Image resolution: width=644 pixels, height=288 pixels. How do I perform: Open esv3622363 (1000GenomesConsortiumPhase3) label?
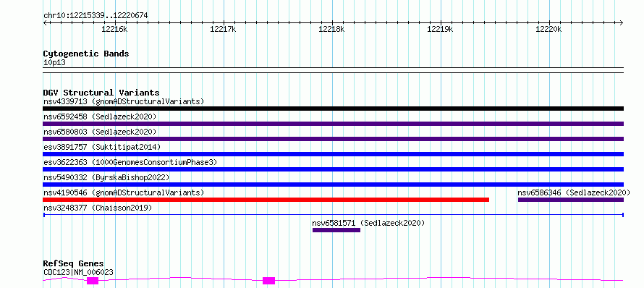tap(130, 162)
